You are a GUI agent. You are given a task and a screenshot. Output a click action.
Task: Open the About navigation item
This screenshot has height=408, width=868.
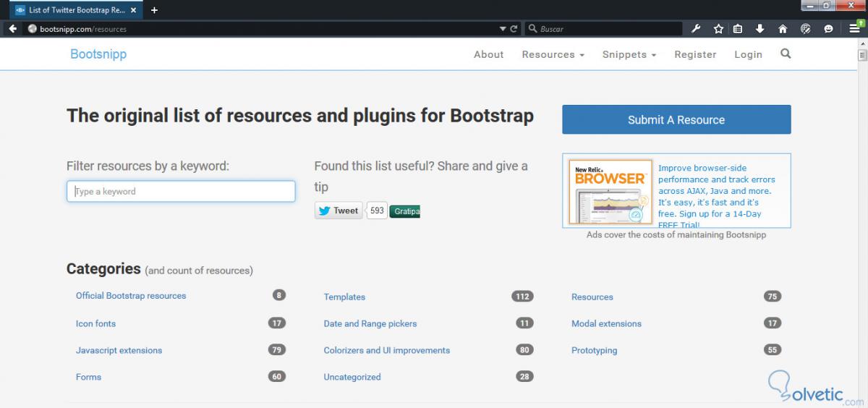[488, 54]
